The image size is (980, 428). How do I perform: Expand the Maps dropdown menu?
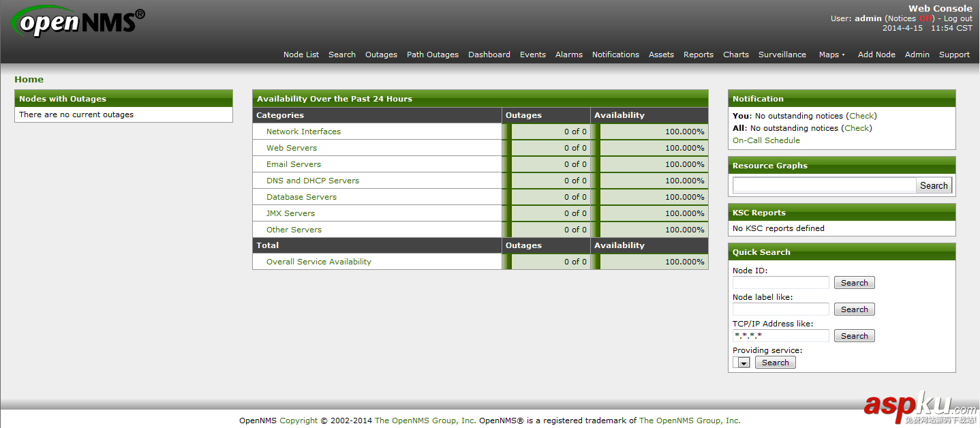[831, 55]
